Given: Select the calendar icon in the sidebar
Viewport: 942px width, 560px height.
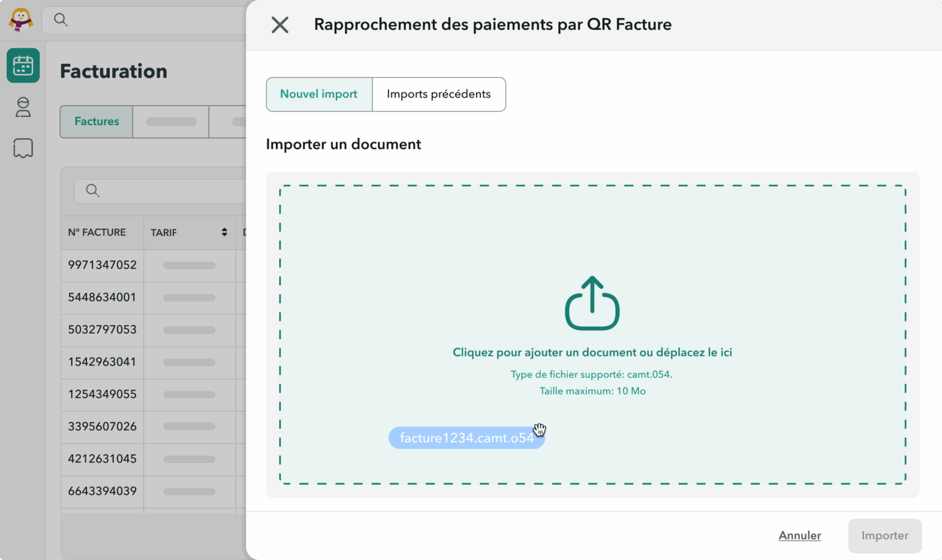Looking at the screenshot, I should tap(23, 65).
